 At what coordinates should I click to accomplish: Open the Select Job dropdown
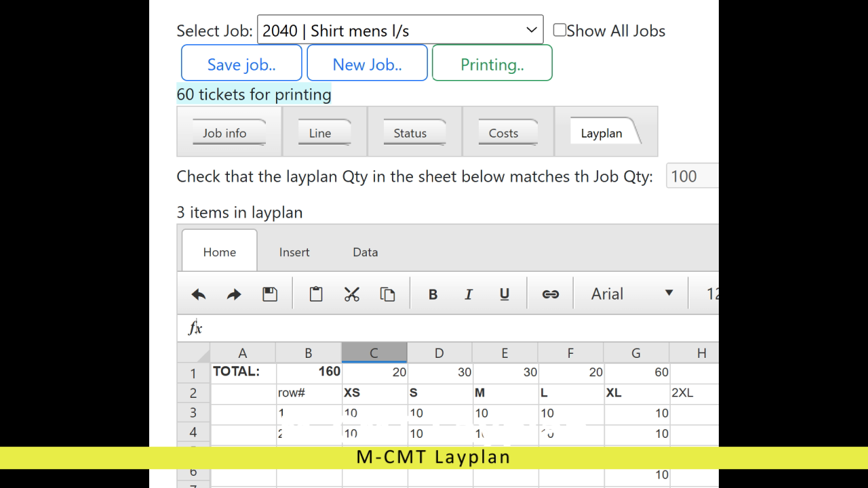(x=400, y=30)
